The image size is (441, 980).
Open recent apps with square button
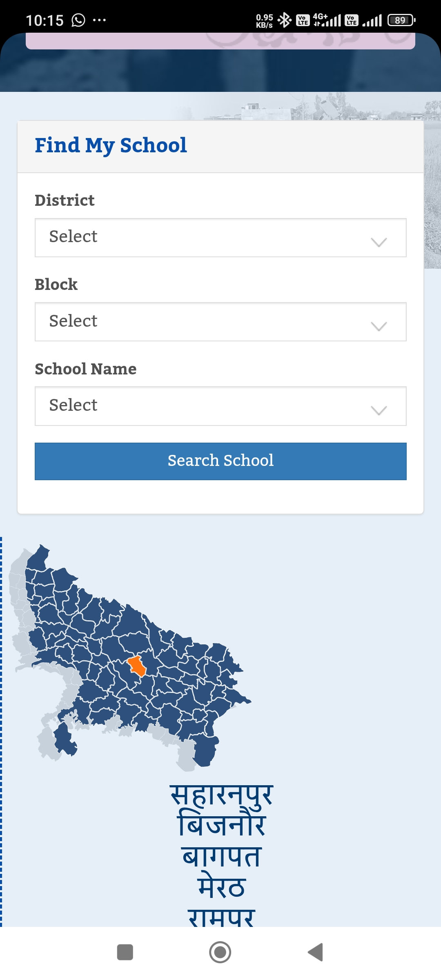[125, 952]
